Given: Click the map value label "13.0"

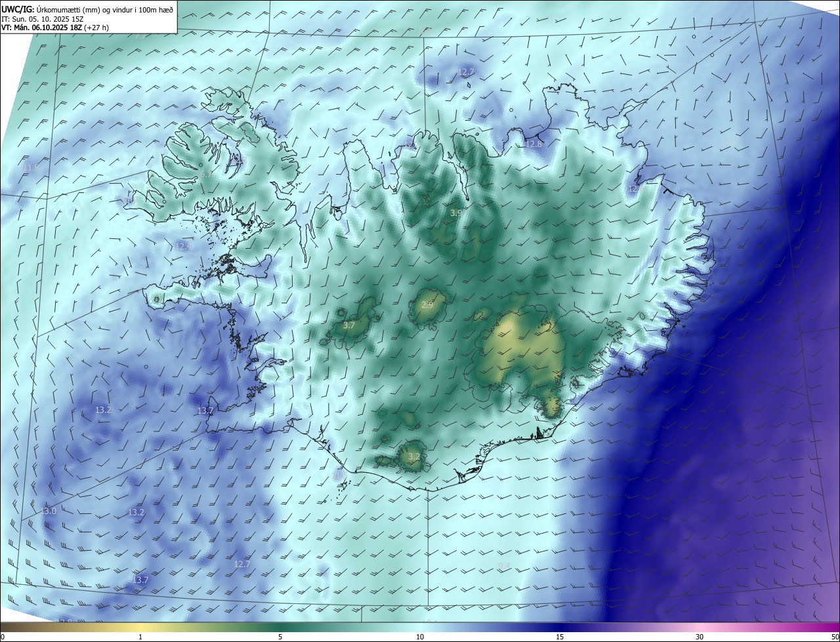Looking at the screenshot, I should 49,511.
